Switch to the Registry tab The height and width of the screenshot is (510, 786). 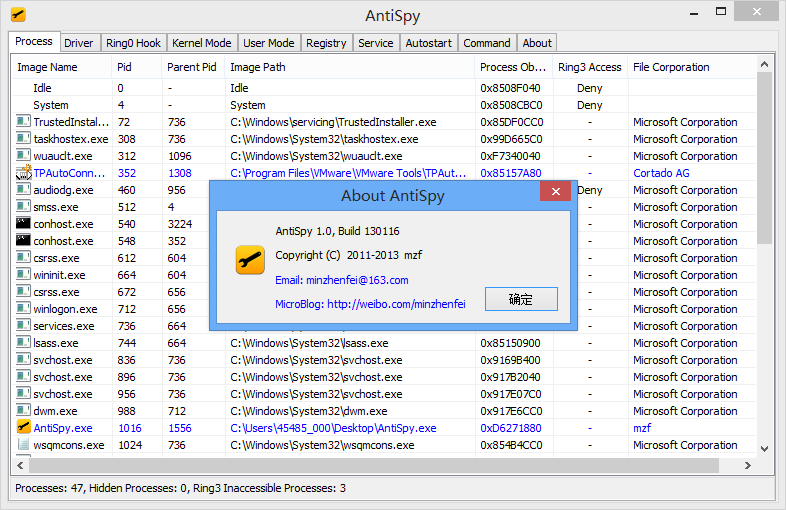coord(326,43)
